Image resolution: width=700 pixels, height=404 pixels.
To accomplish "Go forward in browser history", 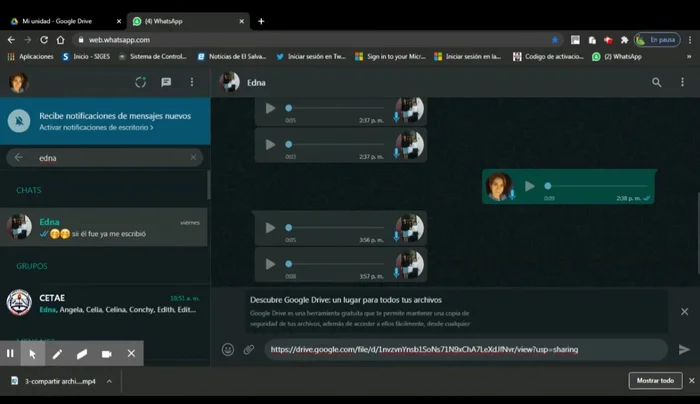I will pos(28,40).
